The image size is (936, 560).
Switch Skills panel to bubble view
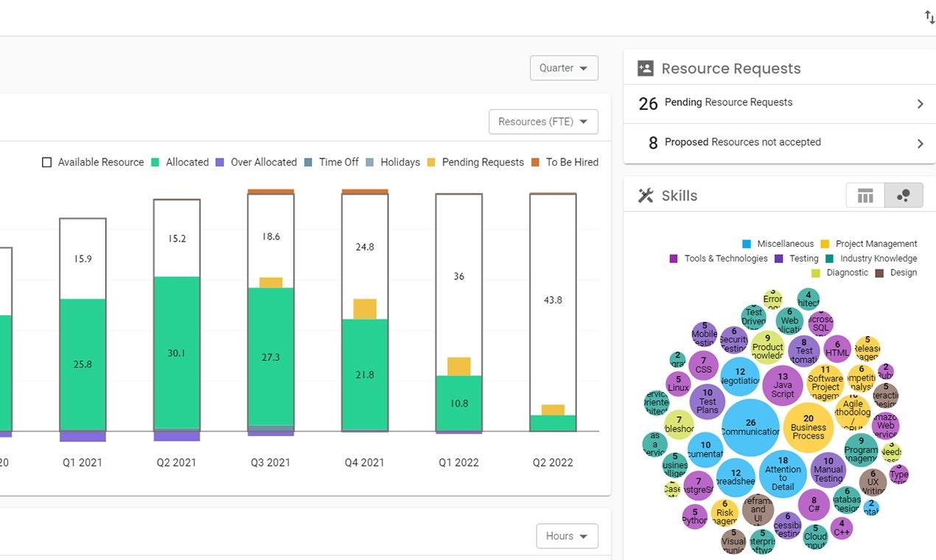coord(904,196)
